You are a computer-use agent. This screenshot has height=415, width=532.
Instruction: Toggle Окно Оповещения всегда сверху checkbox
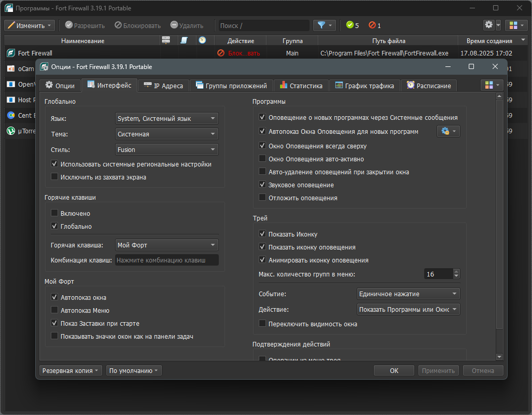click(x=262, y=146)
